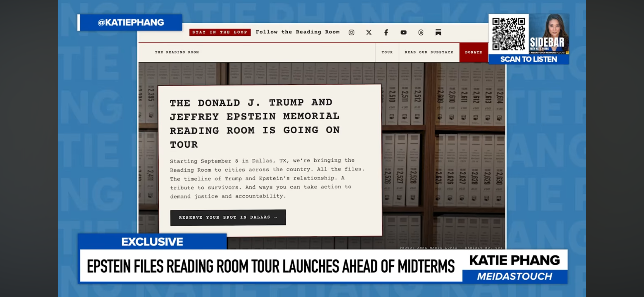
Task: Click the EXCLUSIVE label tag
Action: 152,242
